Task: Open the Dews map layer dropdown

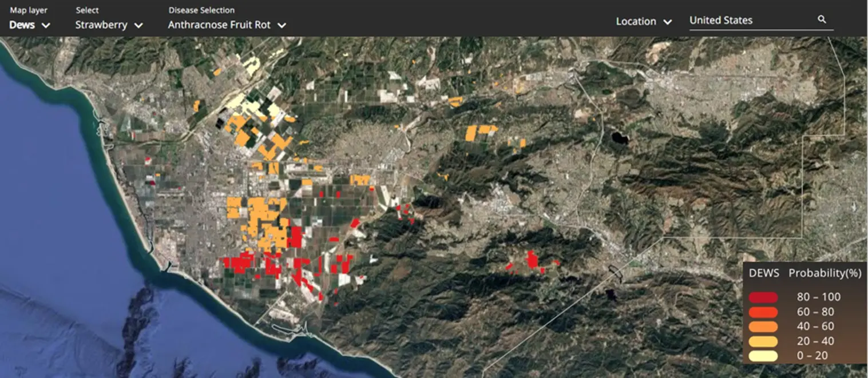Action: (30, 25)
